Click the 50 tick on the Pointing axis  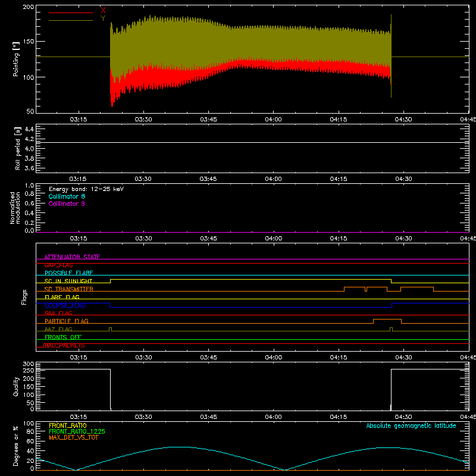pos(30,111)
